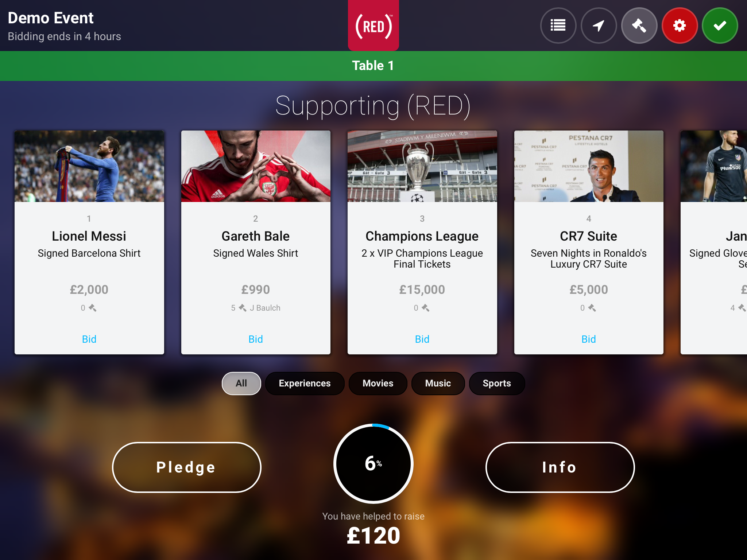The width and height of the screenshot is (747, 560).
Task: Tap the green checkmark icon
Action: pos(720,26)
